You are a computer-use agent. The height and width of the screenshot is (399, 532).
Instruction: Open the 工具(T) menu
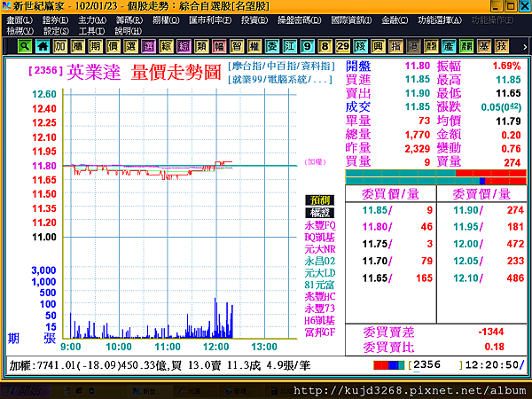(91, 31)
